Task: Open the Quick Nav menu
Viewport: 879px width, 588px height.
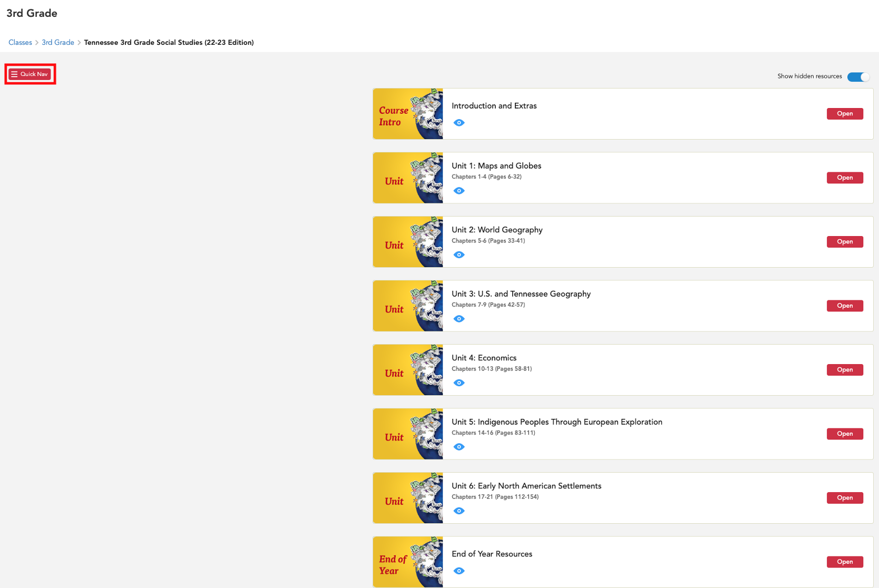Action: tap(30, 74)
